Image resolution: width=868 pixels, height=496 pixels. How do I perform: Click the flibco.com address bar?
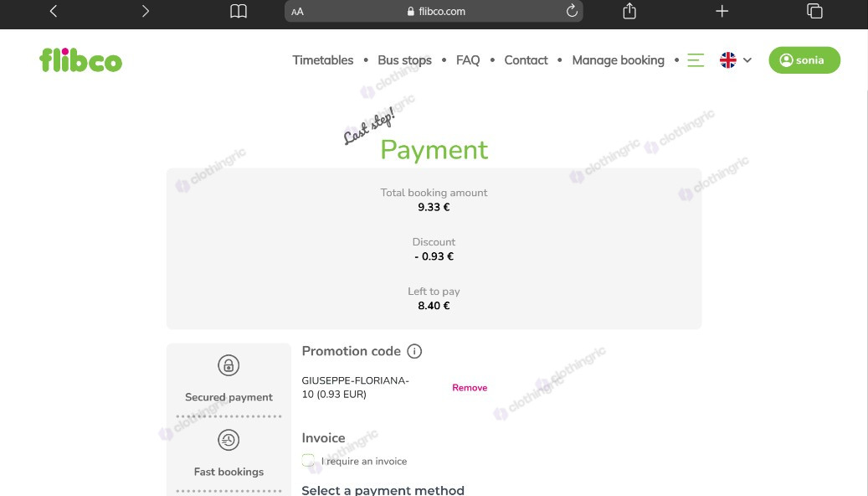[x=434, y=11]
